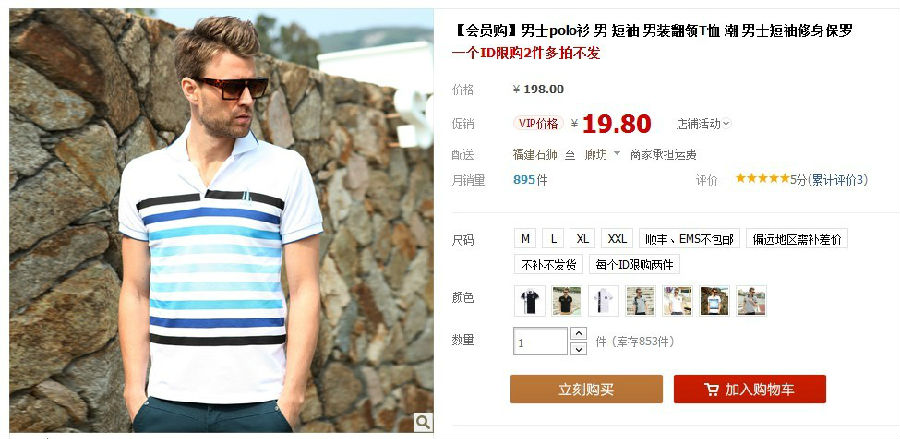Click the magnifier zoom icon on product photo

[423, 422]
